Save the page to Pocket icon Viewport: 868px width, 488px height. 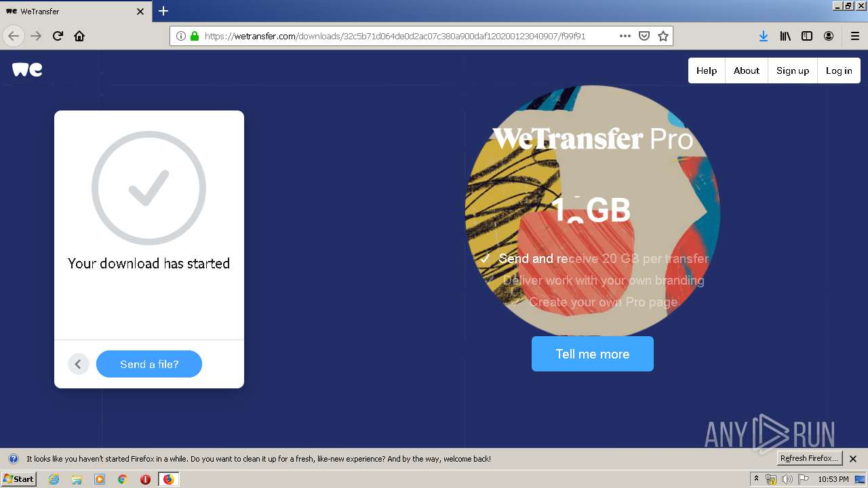pyautogui.click(x=644, y=36)
